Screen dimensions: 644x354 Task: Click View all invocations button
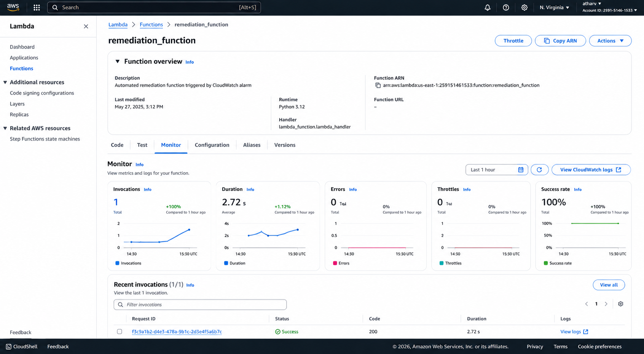[x=609, y=285]
